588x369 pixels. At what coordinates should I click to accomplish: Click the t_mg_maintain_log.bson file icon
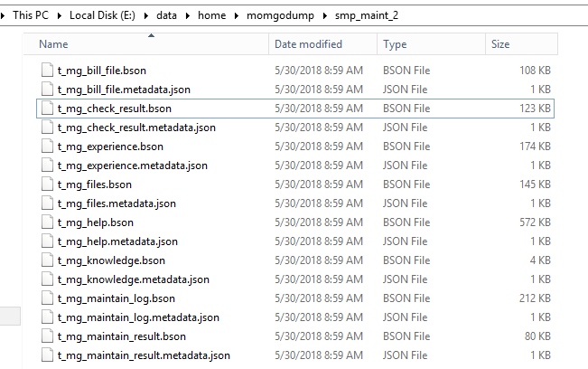point(47,298)
